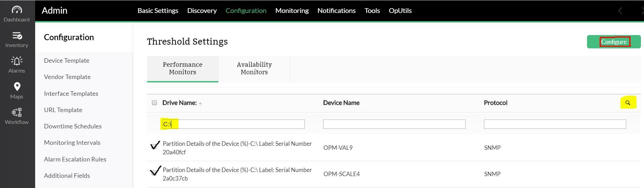Select the Performance Monitors tab
The height and width of the screenshot is (188, 644).
[183, 68]
